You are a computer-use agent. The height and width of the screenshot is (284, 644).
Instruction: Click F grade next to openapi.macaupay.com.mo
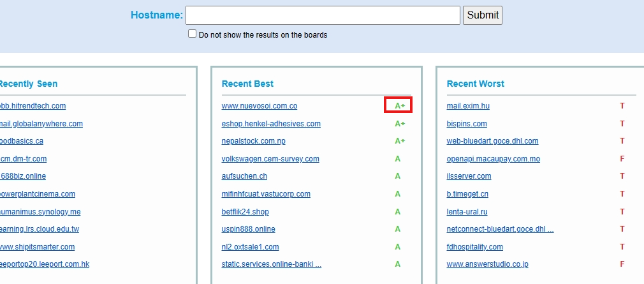[x=622, y=159]
